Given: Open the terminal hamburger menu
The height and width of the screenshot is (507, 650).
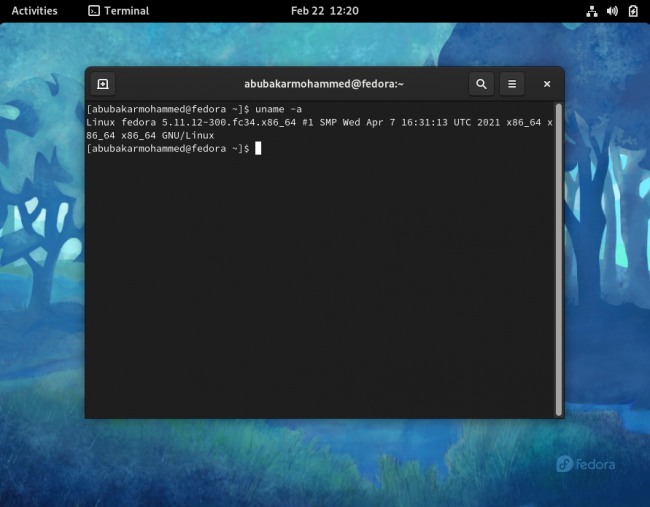Looking at the screenshot, I should pyautogui.click(x=512, y=84).
